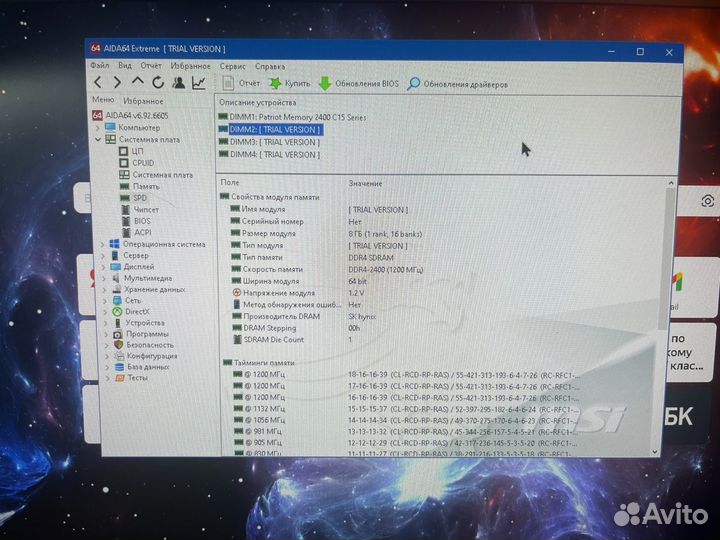
Task: Expand the Хранение данных tree node
Action: click(x=105, y=290)
